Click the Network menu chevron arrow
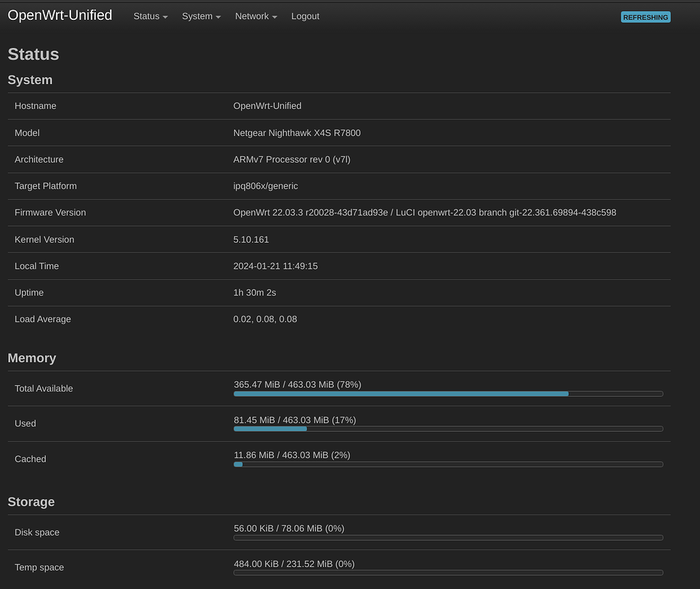The image size is (700, 589). [273, 17]
